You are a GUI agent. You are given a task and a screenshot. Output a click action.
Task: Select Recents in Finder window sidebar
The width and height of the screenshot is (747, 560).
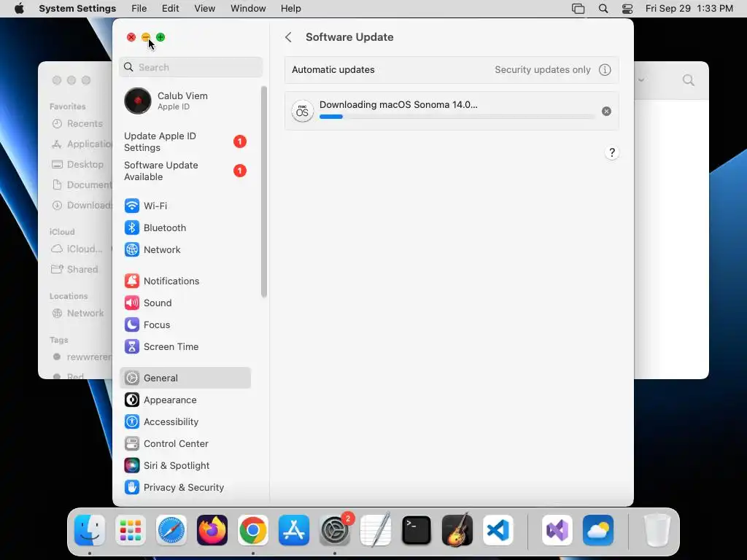[x=79, y=124]
